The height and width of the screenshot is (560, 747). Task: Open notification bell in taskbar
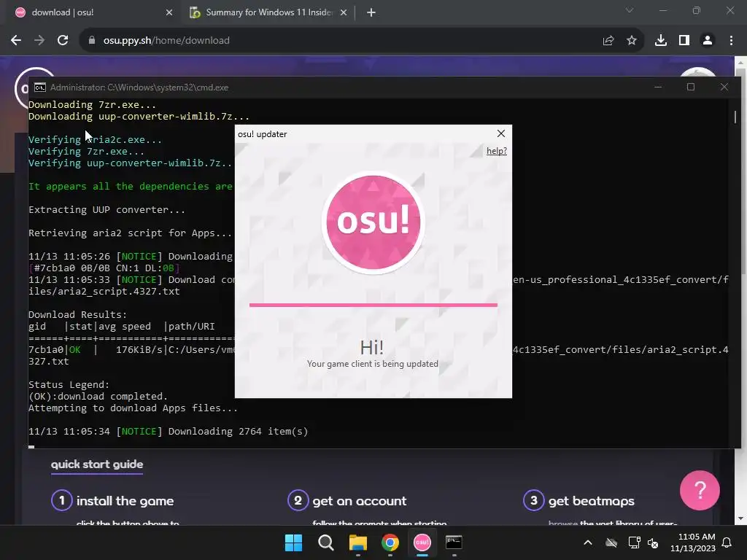[x=727, y=542]
